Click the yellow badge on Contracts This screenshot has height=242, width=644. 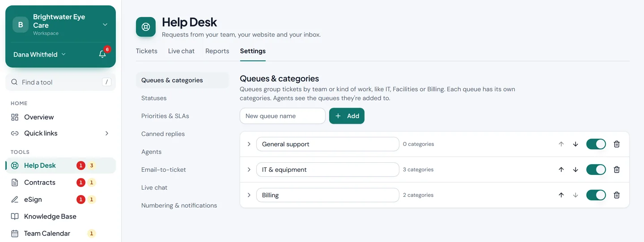(x=92, y=183)
